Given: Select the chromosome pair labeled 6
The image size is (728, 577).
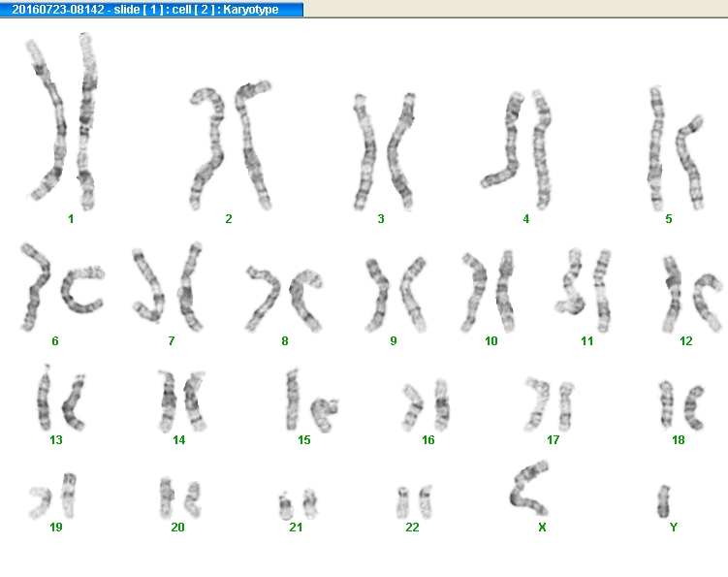Looking at the screenshot, I should tap(62, 287).
